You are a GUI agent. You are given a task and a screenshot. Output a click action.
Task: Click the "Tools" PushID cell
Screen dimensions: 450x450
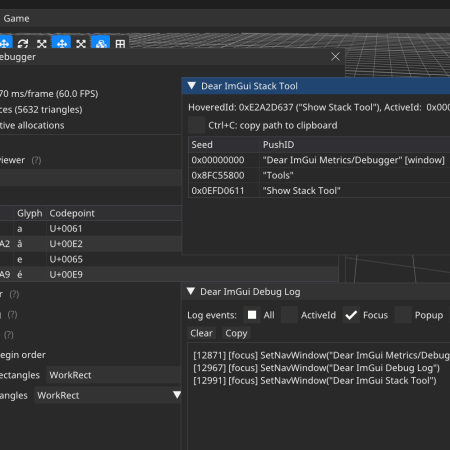click(x=278, y=175)
